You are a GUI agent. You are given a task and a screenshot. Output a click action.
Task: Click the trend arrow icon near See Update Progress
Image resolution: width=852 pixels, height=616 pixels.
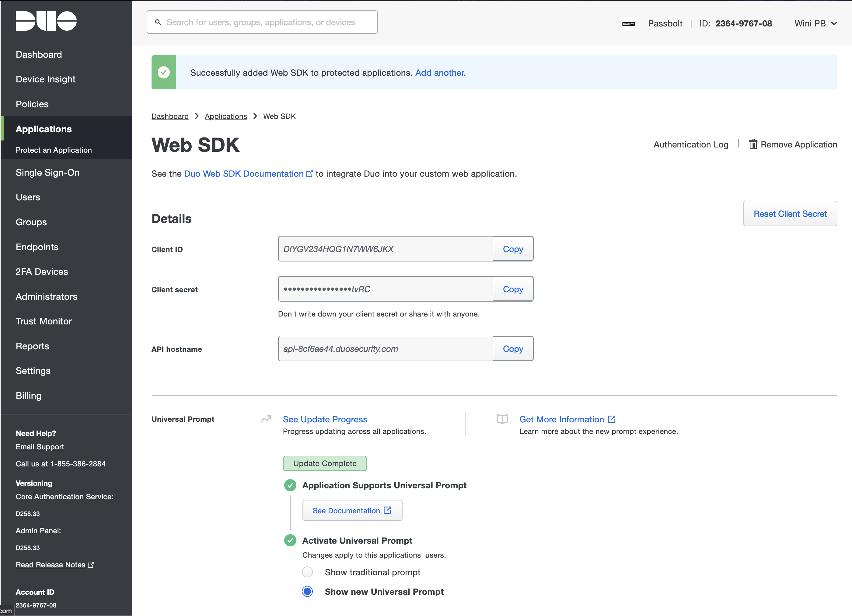266,419
